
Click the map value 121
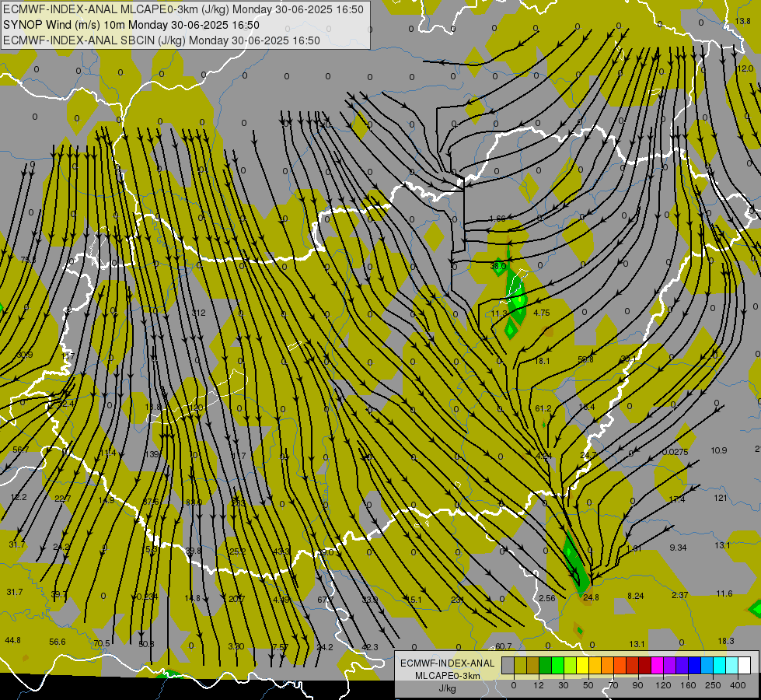point(721,498)
